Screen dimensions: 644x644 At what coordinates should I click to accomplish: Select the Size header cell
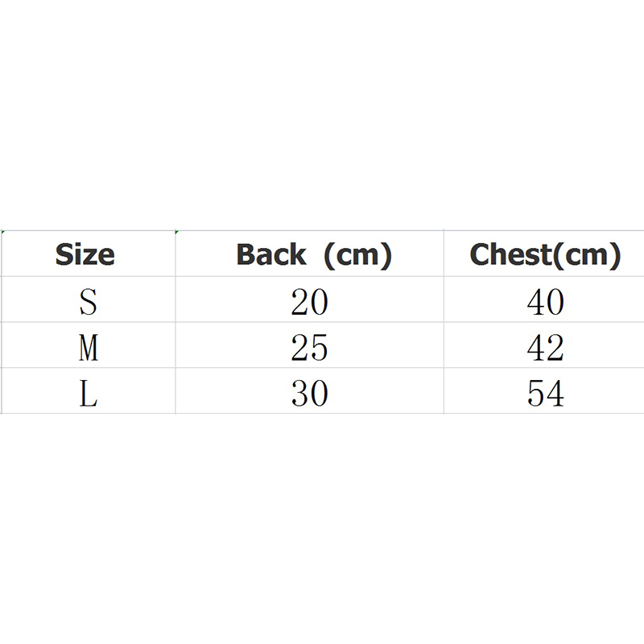point(85,254)
